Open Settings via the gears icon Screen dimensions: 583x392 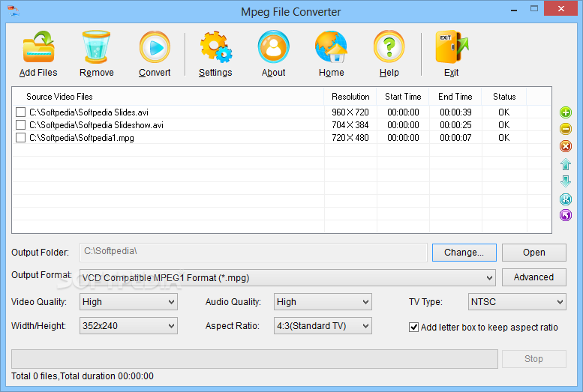(x=215, y=46)
